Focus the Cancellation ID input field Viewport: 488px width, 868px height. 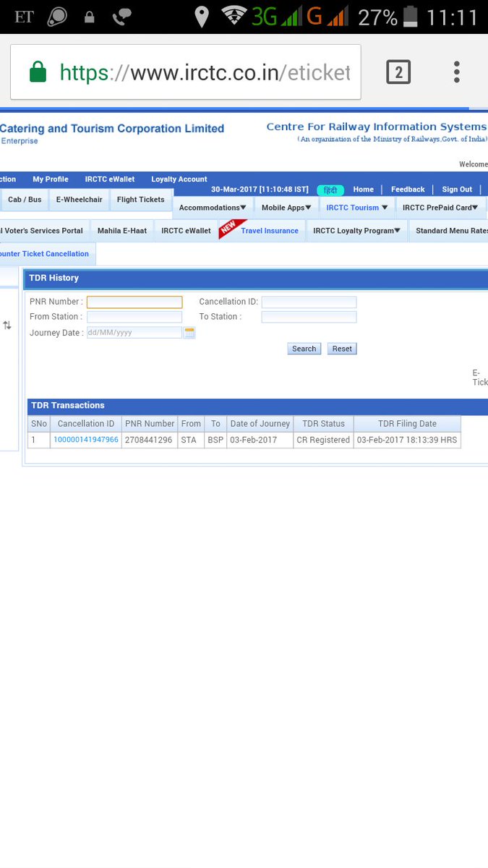pyautogui.click(x=309, y=302)
